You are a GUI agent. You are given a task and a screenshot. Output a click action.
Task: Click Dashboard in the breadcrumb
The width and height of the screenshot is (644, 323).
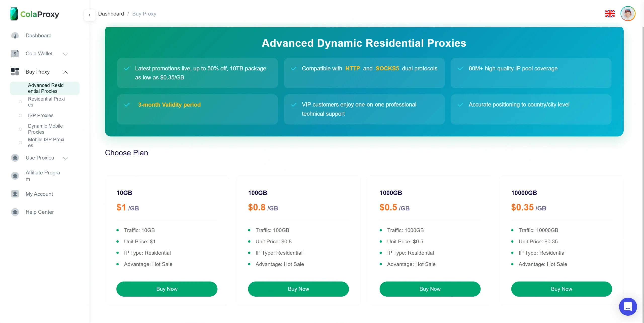click(111, 14)
